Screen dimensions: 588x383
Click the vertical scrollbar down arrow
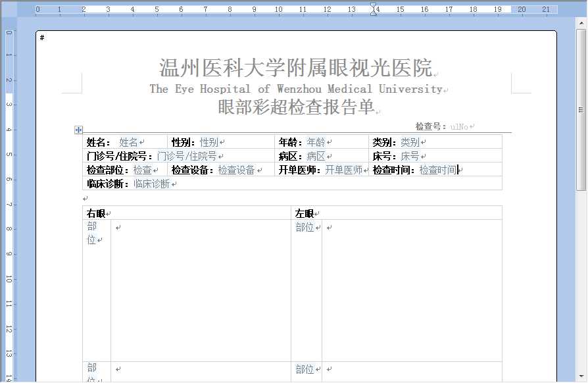coord(581,376)
